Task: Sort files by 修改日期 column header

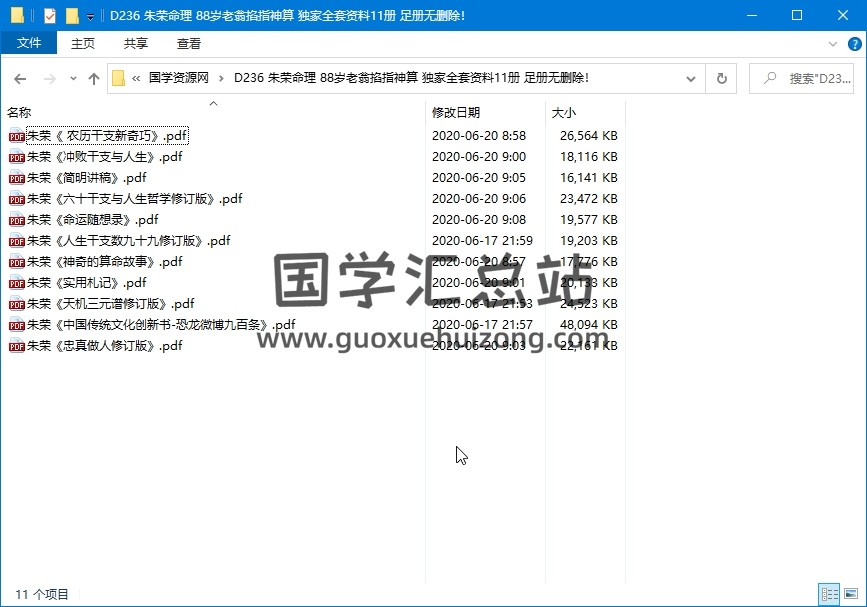Action: click(456, 113)
